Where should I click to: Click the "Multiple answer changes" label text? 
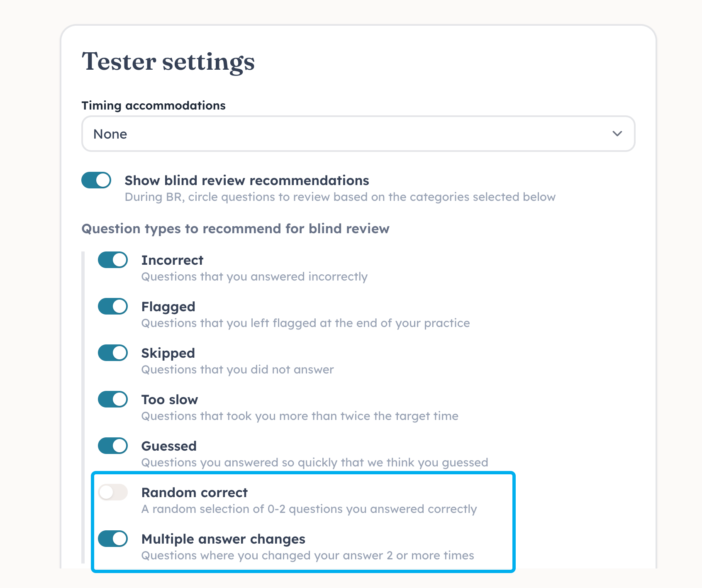(223, 539)
